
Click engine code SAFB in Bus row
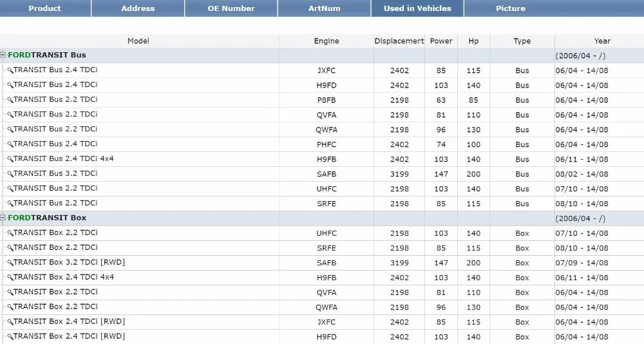[327, 174]
